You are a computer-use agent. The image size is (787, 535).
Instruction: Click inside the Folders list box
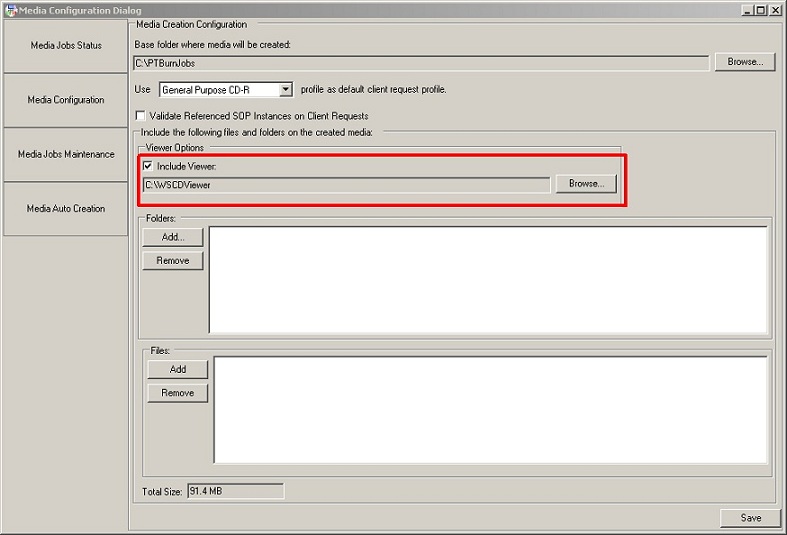487,280
